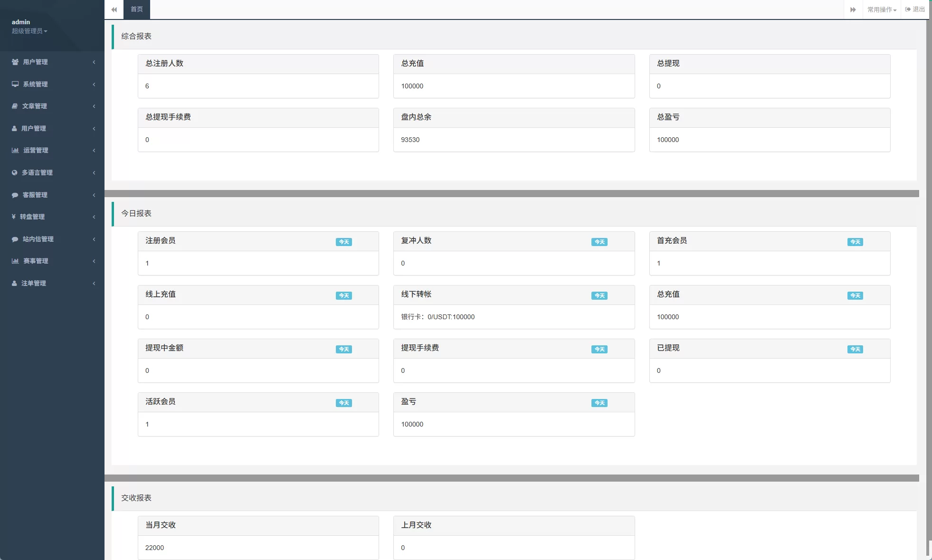Click the tab scroll-left double arrow
The width and height of the screenshot is (932, 560).
114,9
